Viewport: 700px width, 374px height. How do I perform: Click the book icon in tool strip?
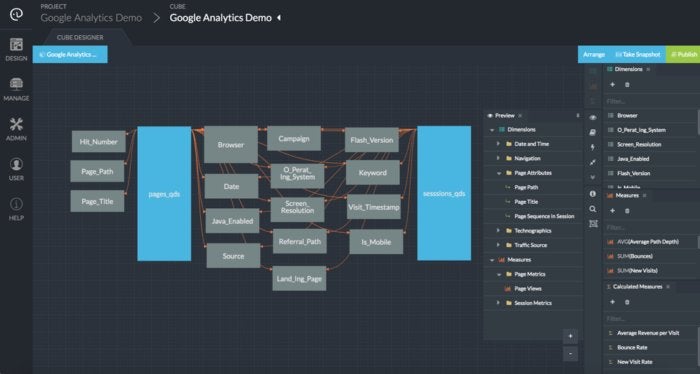[593, 133]
